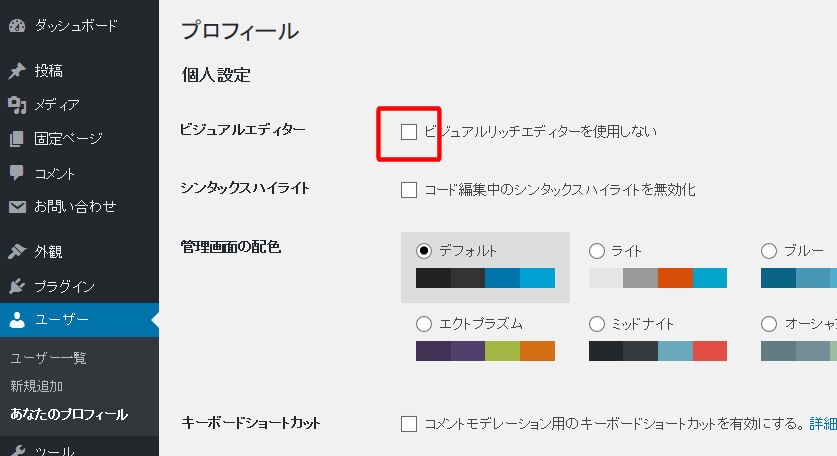Click the 詳細 link after keyboard shortcuts
Image resolution: width=837 pixels, height=456 pixels.
(x=823, y=424)
